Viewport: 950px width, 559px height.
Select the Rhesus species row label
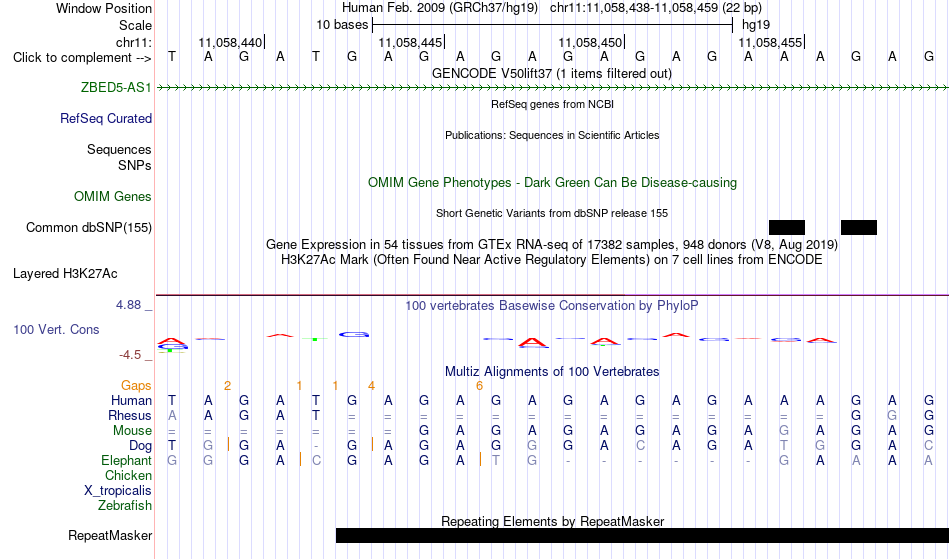(x=130, y=415)
